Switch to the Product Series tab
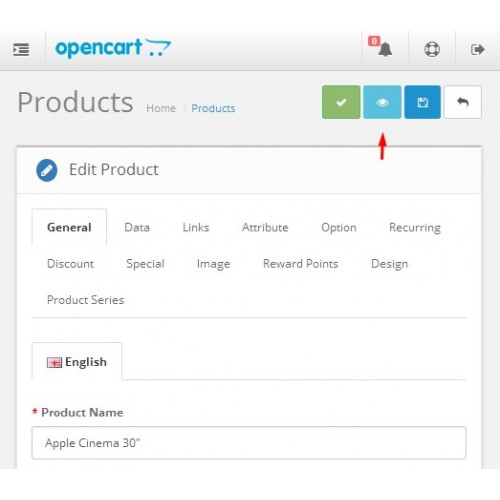Image resolution: width=500 pixels, height=500 pixels. coord(85,300)
